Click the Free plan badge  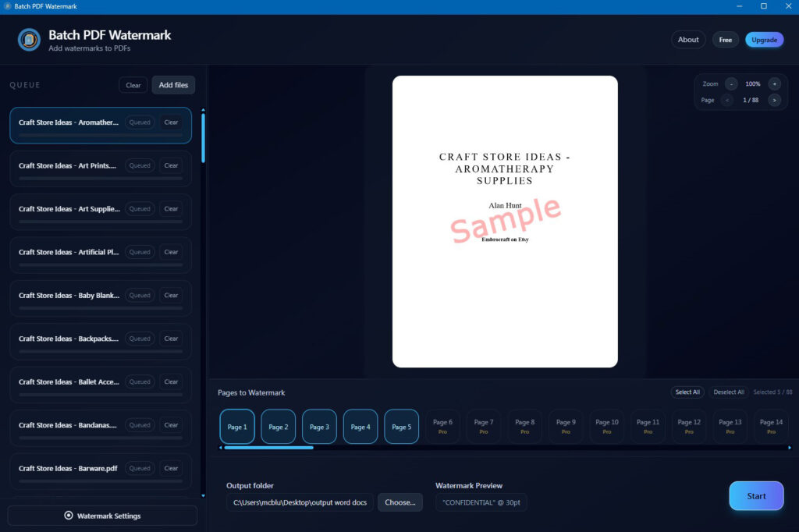tap(726, 40)
